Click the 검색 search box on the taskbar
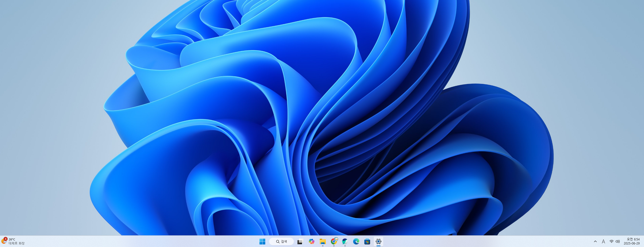 tap(281, 241)
